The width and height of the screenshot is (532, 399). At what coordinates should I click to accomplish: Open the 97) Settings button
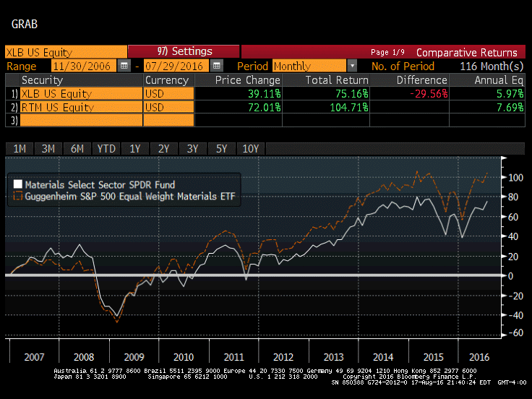[x=184, y=51]
